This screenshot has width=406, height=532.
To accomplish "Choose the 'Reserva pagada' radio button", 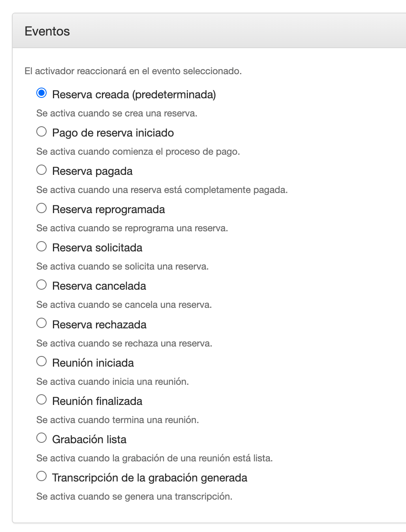I will [41, 170].
